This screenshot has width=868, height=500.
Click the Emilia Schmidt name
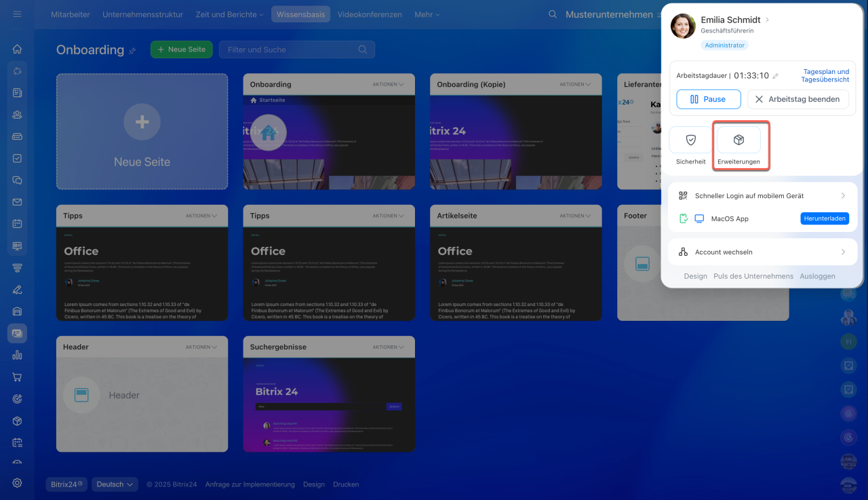730,20
